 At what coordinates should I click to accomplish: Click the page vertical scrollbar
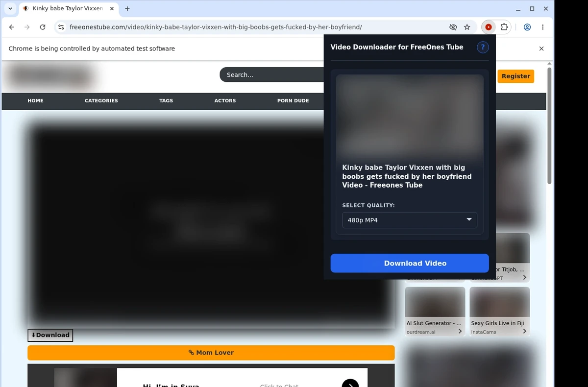click(549, 125)
